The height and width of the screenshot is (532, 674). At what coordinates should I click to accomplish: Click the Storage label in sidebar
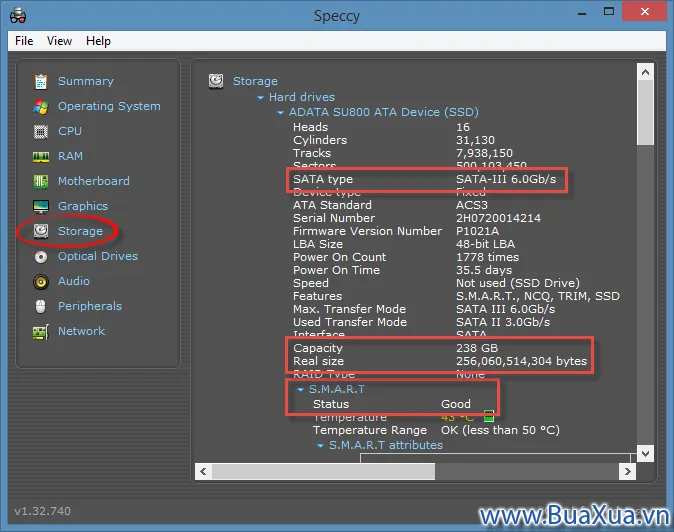coord(80,231)
